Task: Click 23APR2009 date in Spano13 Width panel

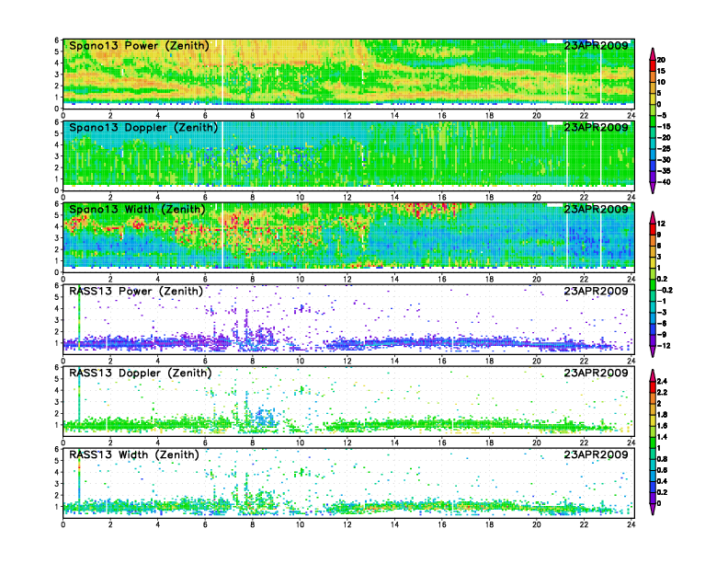Action: pyautogui.click(x=596, y=210)
